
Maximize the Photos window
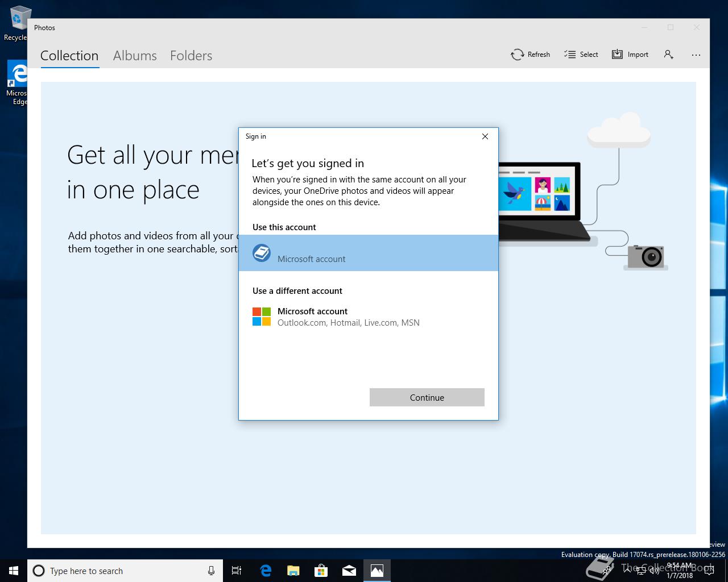(671, 27)
